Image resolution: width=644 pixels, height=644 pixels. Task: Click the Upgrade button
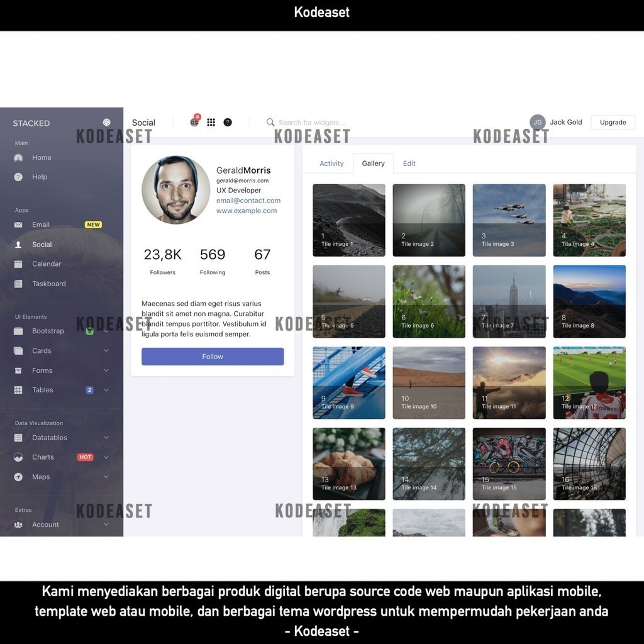[x=613, y=122]
